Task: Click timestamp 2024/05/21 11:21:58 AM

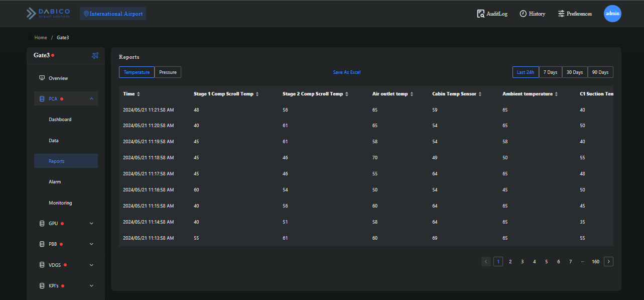Action: (149, 110)
